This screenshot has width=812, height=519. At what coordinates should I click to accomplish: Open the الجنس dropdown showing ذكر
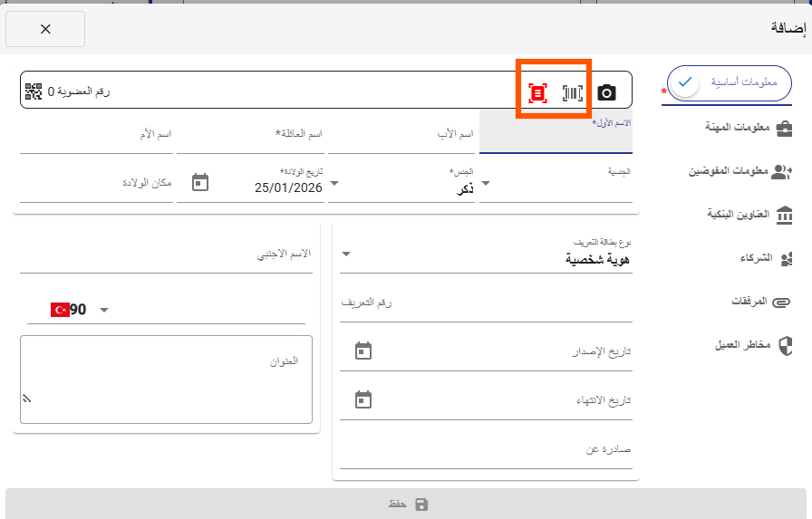pos(334,183)
